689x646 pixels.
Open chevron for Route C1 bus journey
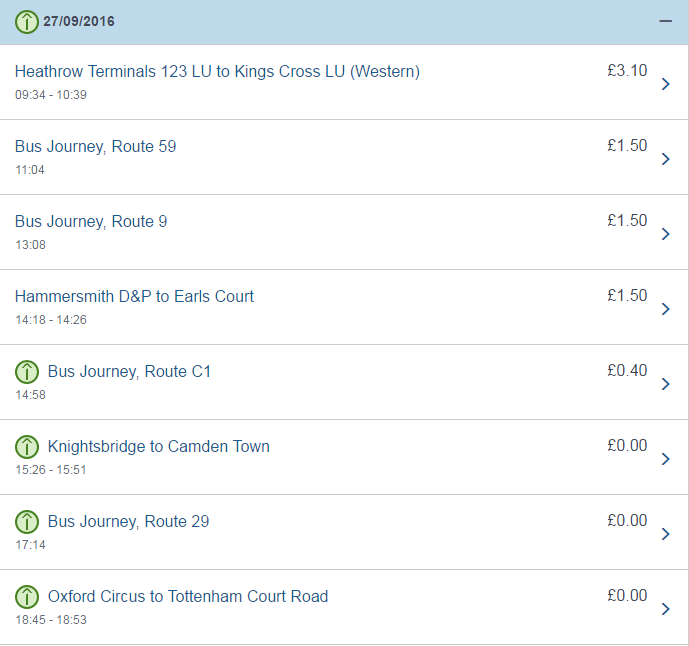pos(666,384)
